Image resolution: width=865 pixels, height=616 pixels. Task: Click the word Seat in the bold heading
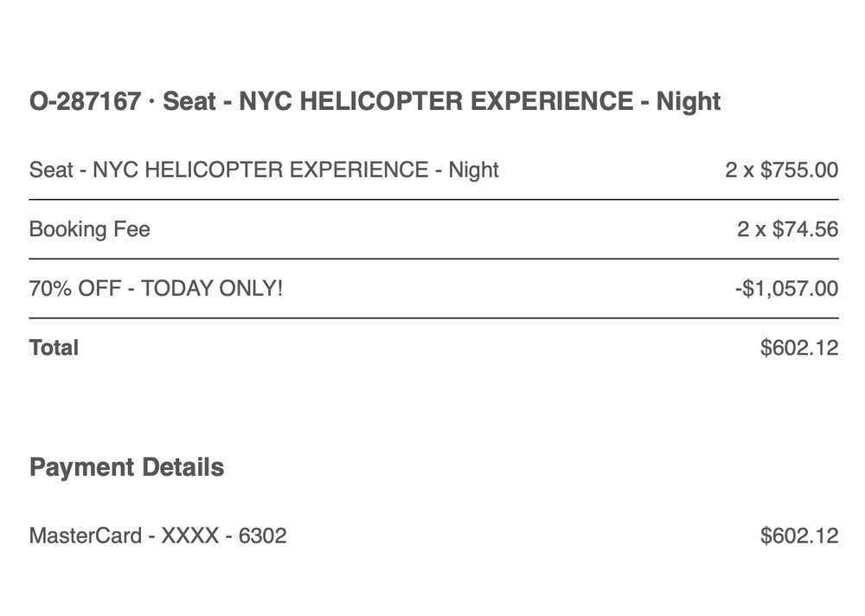[x=189, y=102]
